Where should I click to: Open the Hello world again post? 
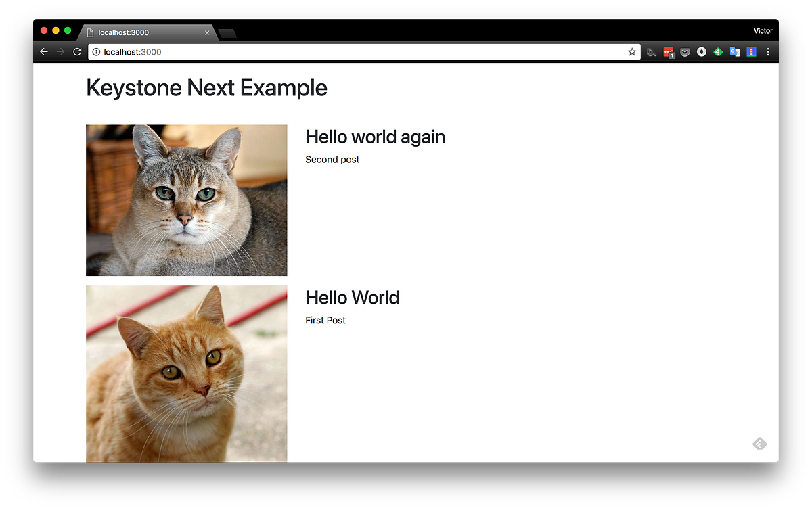pyautogui.click(x=375, y=137)
